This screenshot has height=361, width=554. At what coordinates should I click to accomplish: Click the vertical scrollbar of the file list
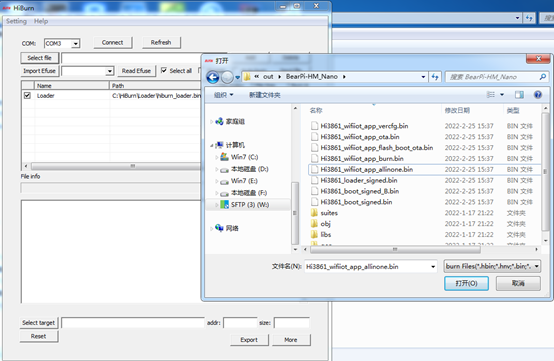(545, 173)
